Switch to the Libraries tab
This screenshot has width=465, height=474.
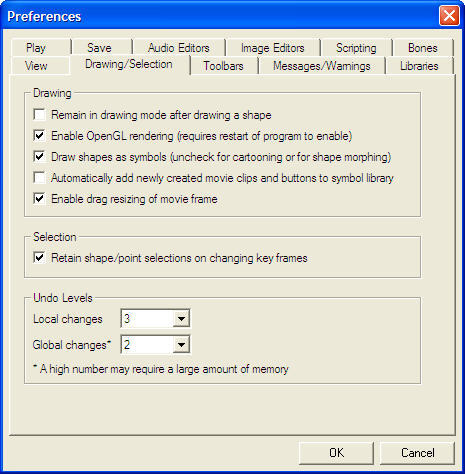coord(419,66)
